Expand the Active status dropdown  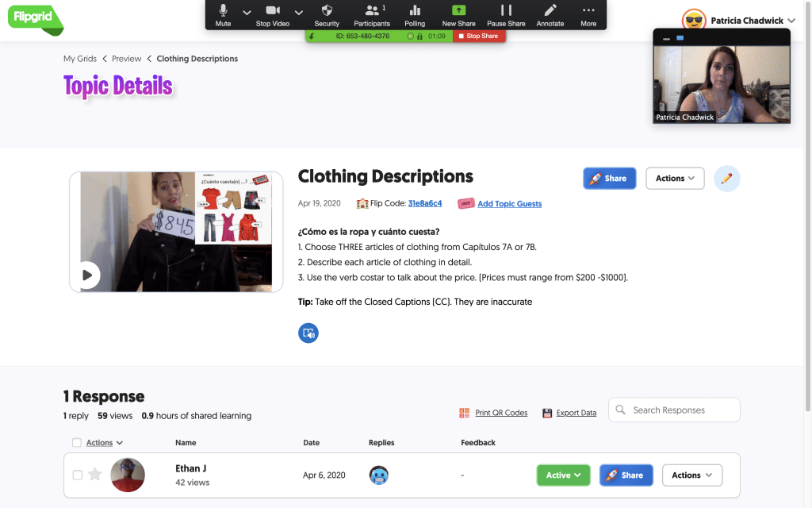(x=563, y=475)
